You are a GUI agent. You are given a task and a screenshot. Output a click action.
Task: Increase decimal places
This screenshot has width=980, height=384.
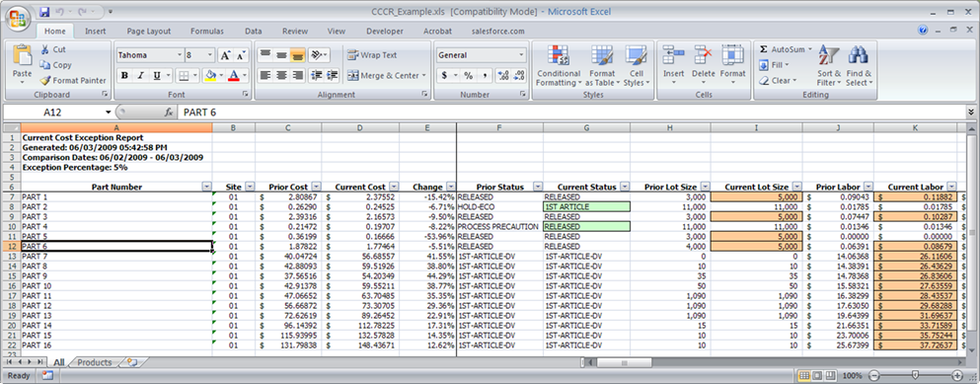(x=503, y=76)
